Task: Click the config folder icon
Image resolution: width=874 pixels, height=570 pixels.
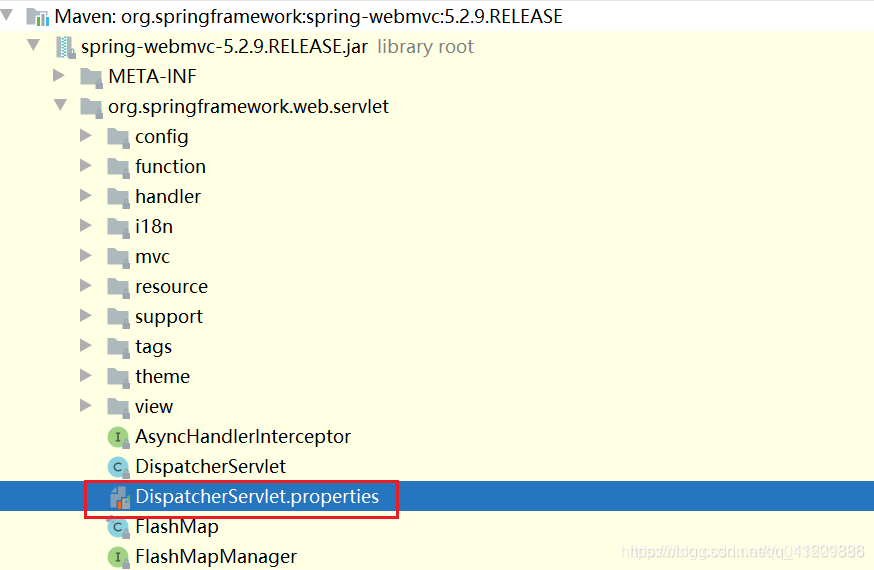Action: (118, 137)
